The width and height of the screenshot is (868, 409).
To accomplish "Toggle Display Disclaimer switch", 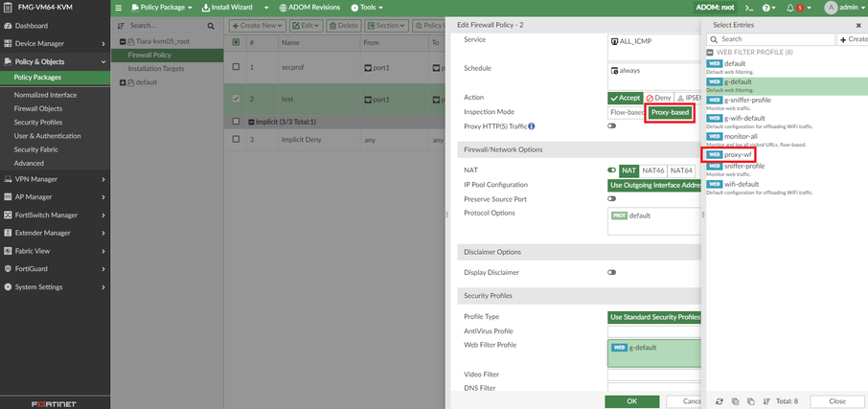I will pos(611,272).
